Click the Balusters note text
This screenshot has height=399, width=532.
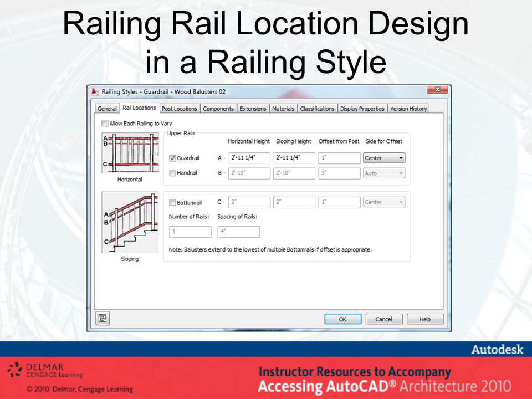(270, 250)
